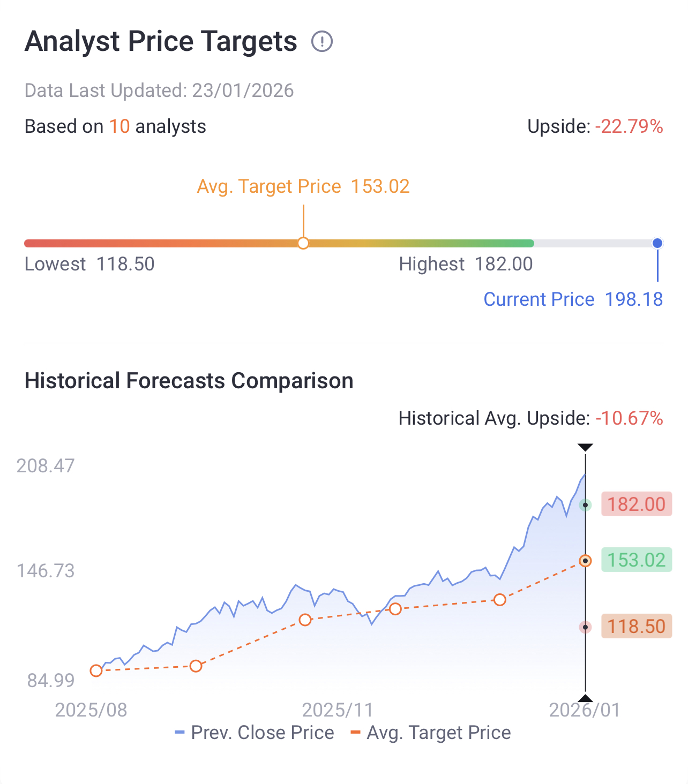Click the second orange target data point
The image size is (688, 784).
(x=196, y=666)
